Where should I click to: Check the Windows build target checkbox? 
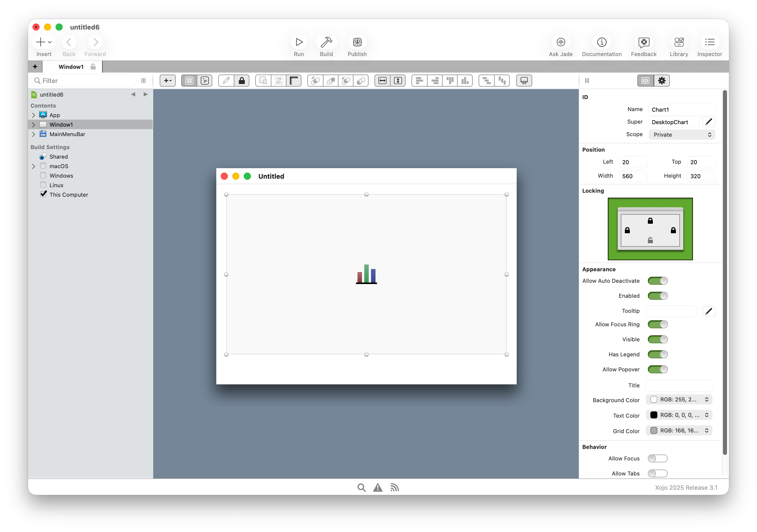click(43, 175)
